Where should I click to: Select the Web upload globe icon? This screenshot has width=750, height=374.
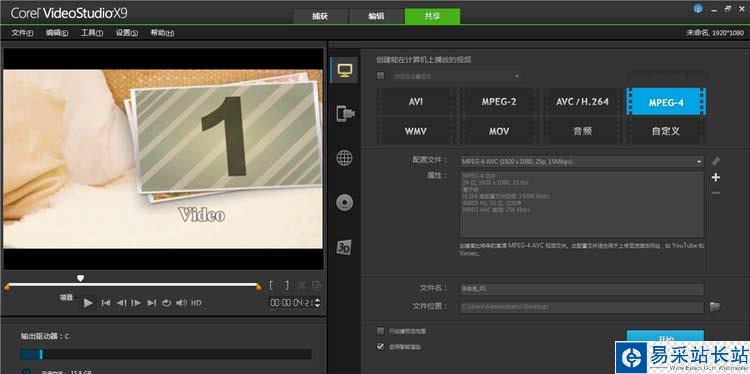point(344,158)
